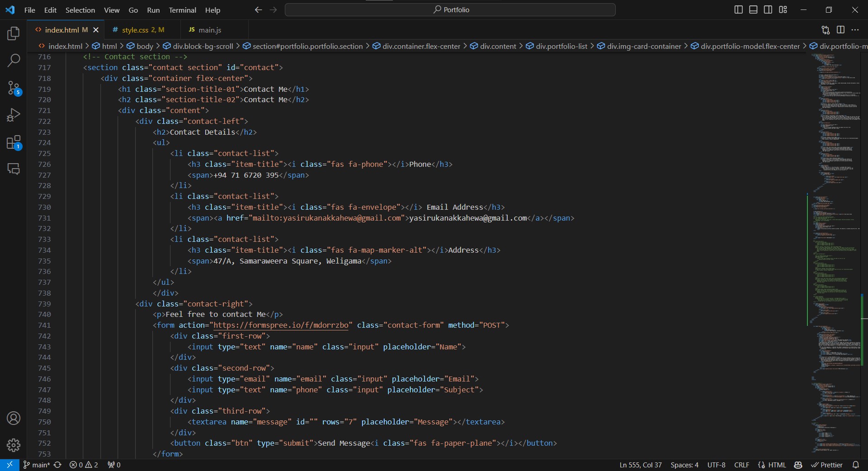Click the Copilot status icon in status bar

click(798, 465)
